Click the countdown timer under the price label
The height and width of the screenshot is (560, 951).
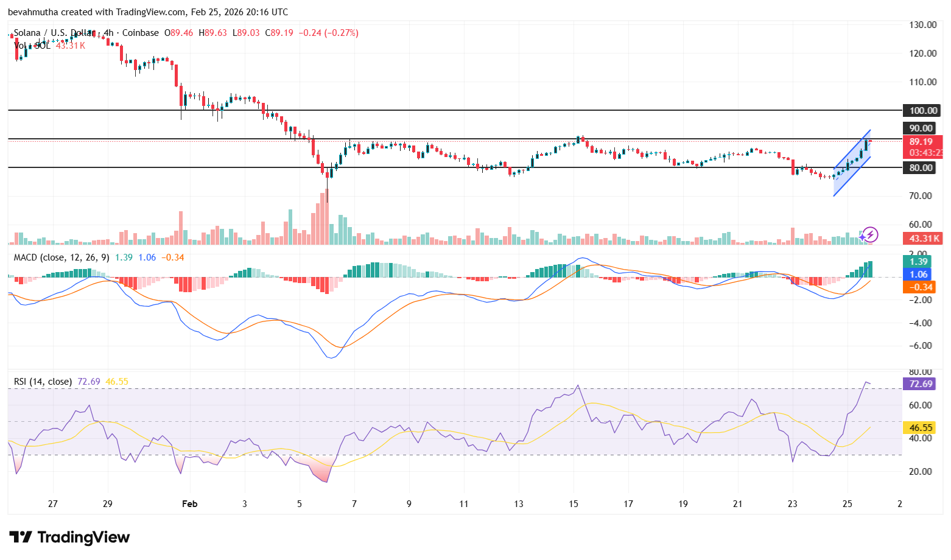pos(924,153)
